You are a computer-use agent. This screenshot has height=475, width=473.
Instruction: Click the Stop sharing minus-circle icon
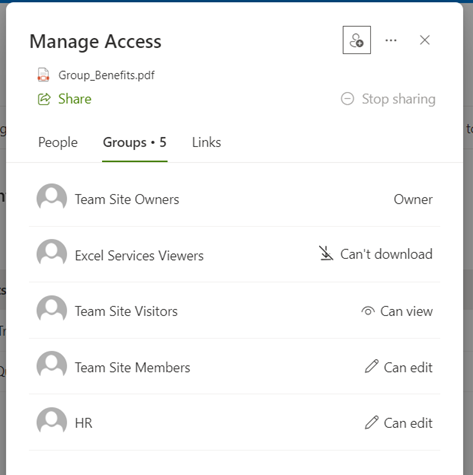click(x=347, y=99)
